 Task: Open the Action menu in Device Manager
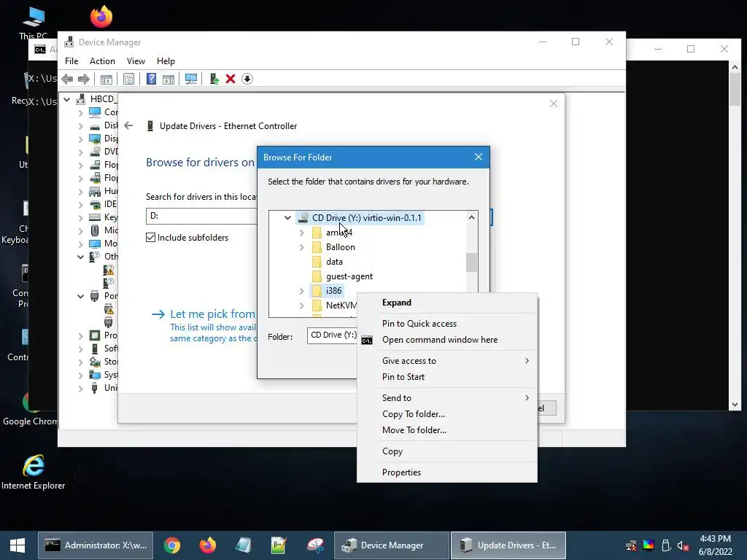point(102,61)
